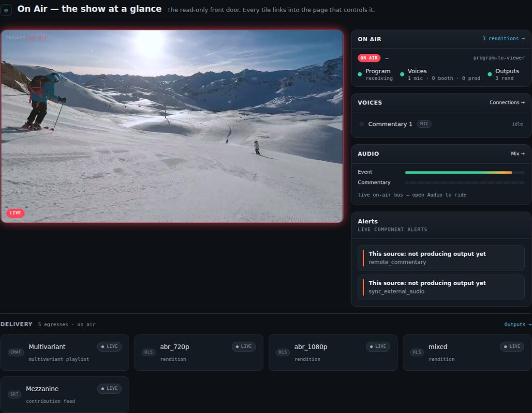532x413 pixels.
Task: Click the Event audio level meter
Action: [x=465, y=172]
